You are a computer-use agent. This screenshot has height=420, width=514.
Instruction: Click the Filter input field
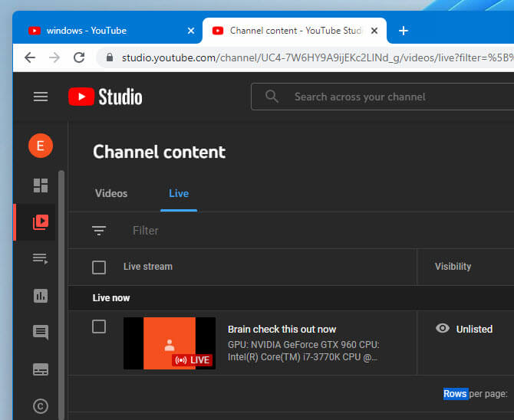coord(145,231)
